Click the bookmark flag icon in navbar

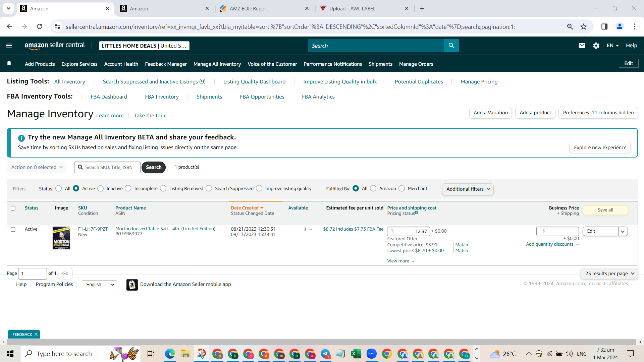(x=9, y=64)
